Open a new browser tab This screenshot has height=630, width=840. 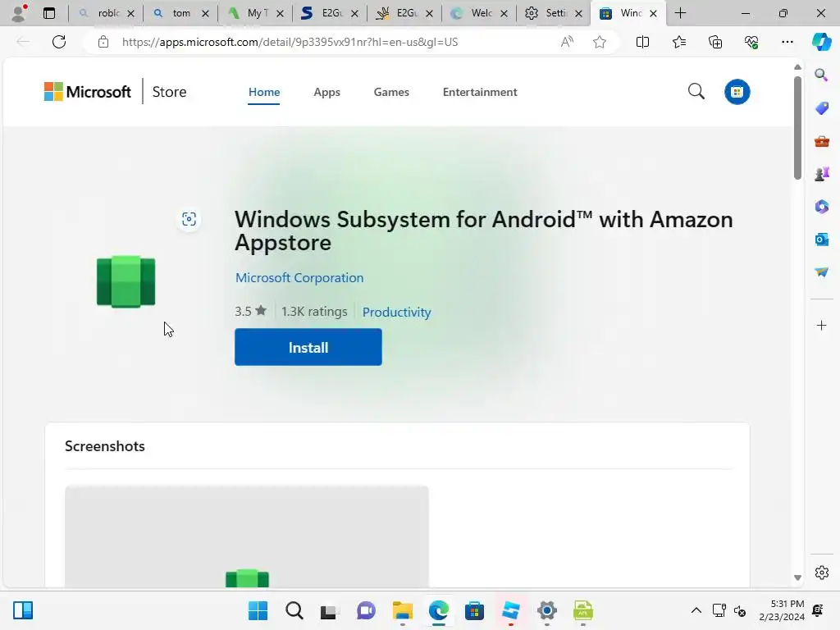point(680,13)
